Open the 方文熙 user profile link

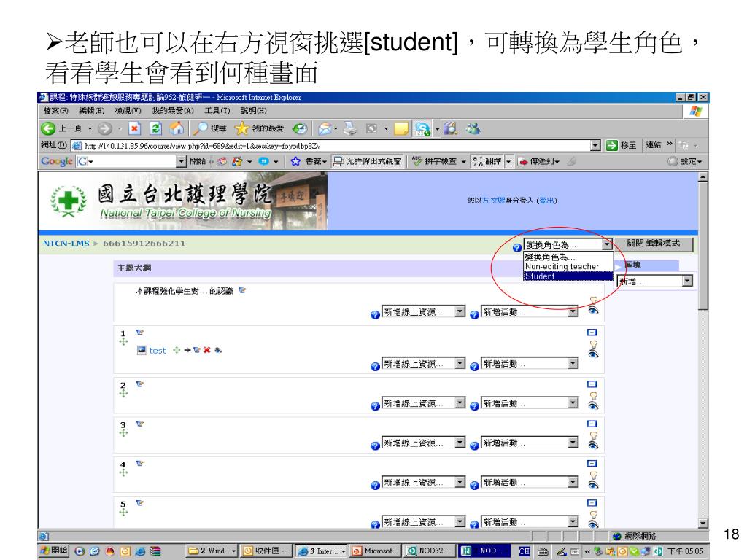[493, 201]
